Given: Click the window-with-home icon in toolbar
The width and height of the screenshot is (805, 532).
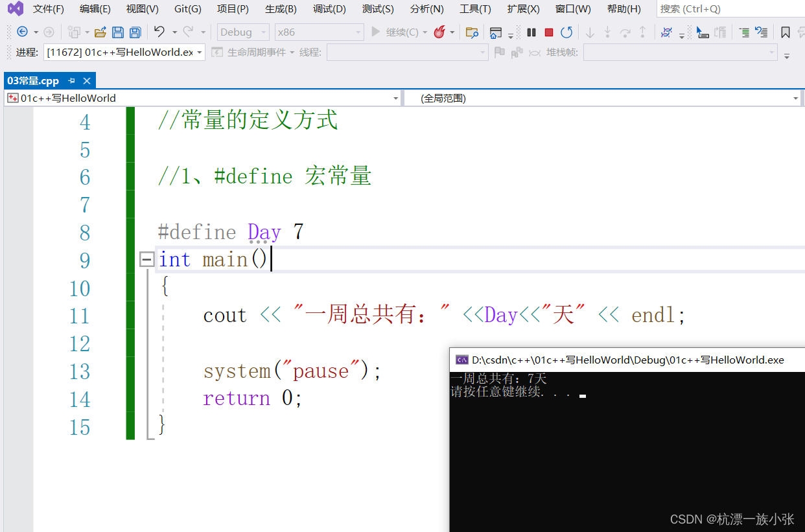Looking at the screenshot, I should pyautogui.click(x=496, y=32).
